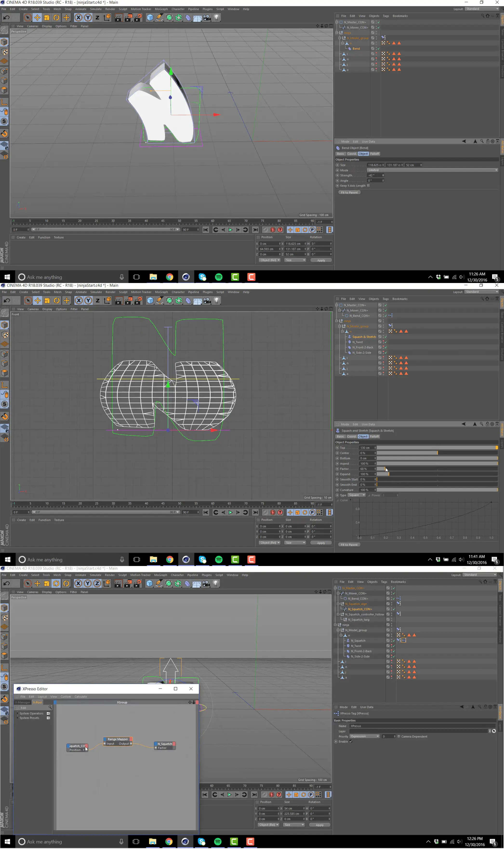This screenshot has width=504, height=849.
Task: Open Chrome from the 11:26 AM taskbar
Action: 169,277
